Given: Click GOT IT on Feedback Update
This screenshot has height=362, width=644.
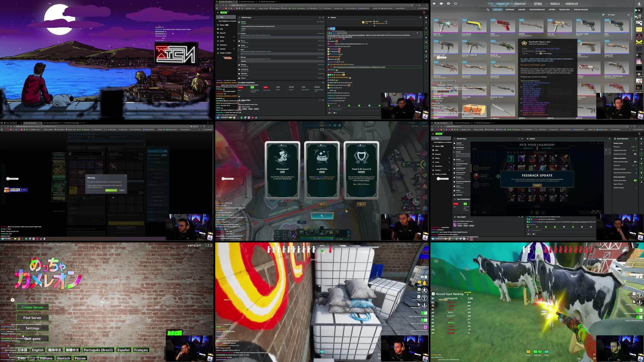Looking at the screenshot, I should click(x=537, y=186).
